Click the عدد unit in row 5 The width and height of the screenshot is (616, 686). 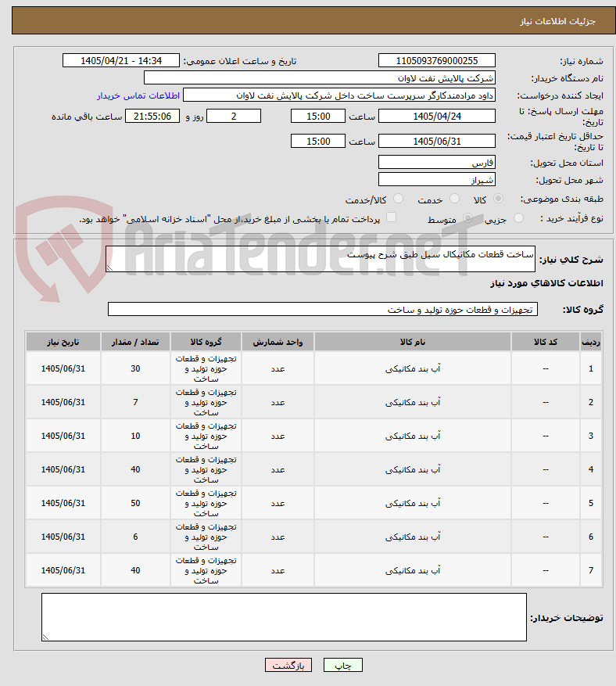[278, 504]
